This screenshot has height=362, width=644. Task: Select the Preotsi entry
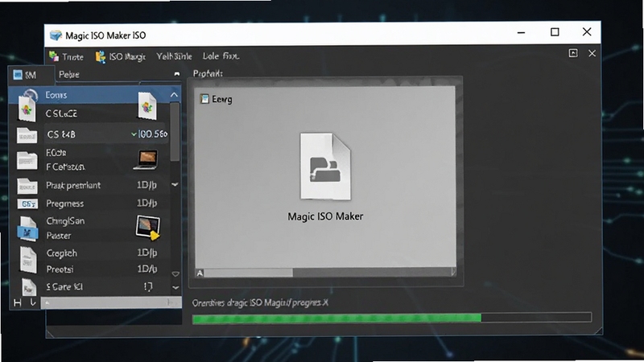pyautogui.click(x=60, y=269)
